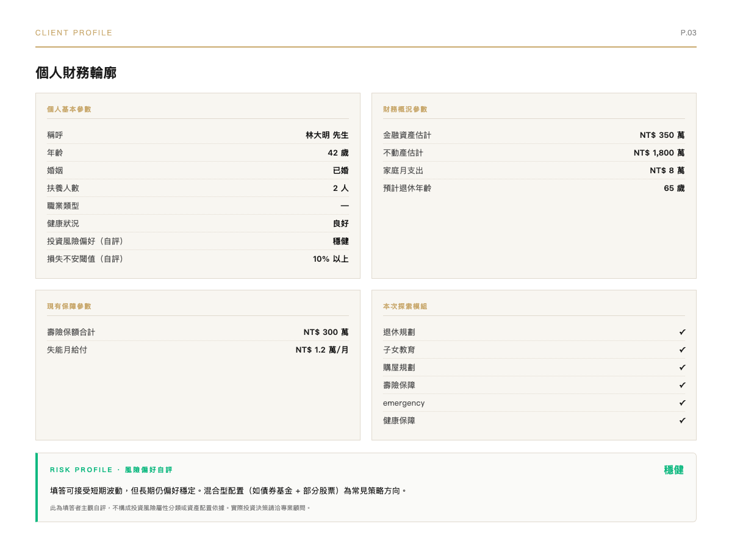Click the emergency module checkmark

click(682, 403)
